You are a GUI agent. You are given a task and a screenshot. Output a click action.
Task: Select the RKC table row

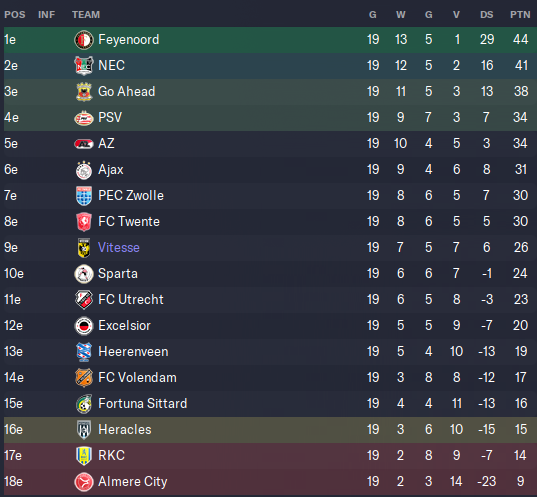(270, 456)
